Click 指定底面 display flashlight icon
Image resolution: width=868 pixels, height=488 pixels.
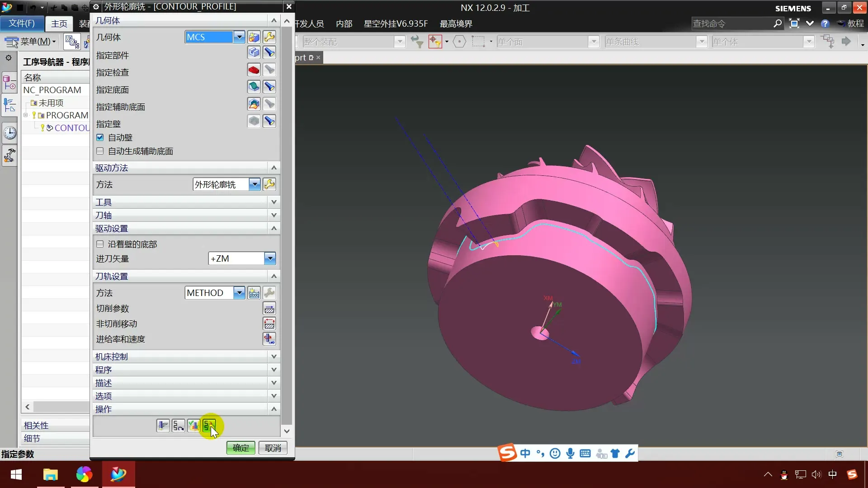269,87
